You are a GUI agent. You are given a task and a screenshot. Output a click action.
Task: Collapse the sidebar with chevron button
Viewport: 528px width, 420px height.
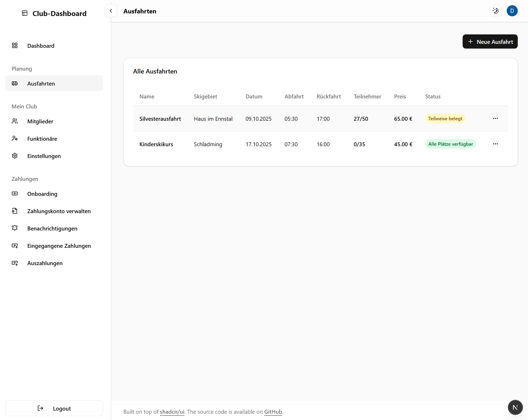coord(111,11)
